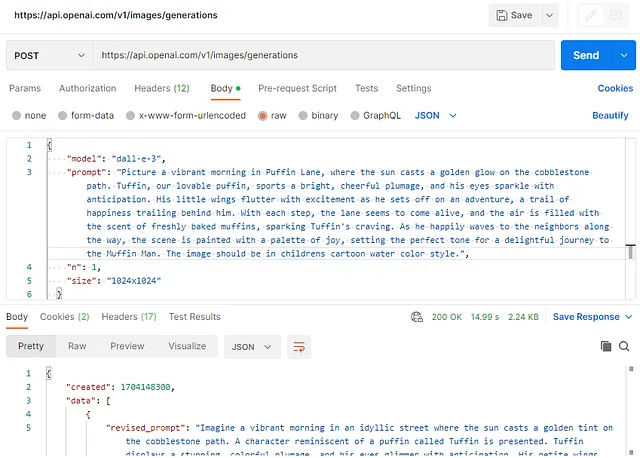Click the blue Send button
The image size is (640, 458).
click(586, 55)
